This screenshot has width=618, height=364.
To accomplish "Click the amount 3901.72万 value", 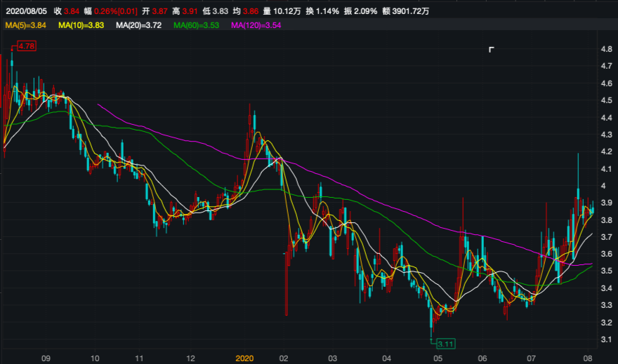I will pos(411,11).
